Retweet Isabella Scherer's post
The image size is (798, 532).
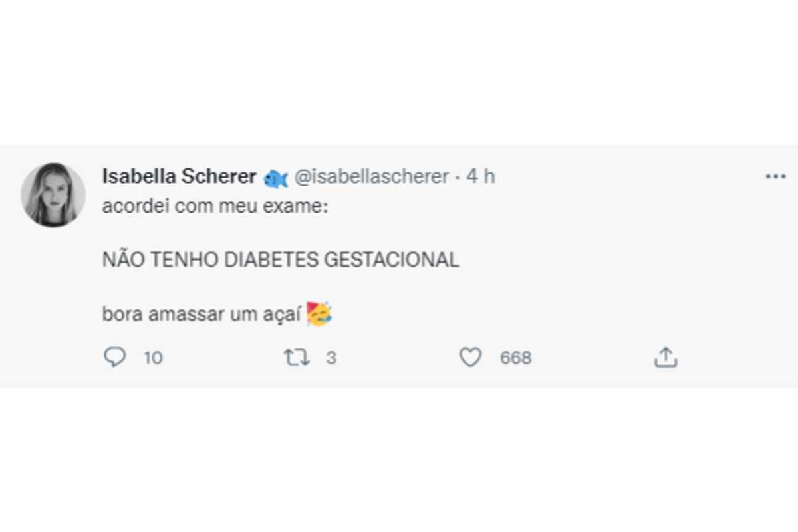[x=297, y=358]
